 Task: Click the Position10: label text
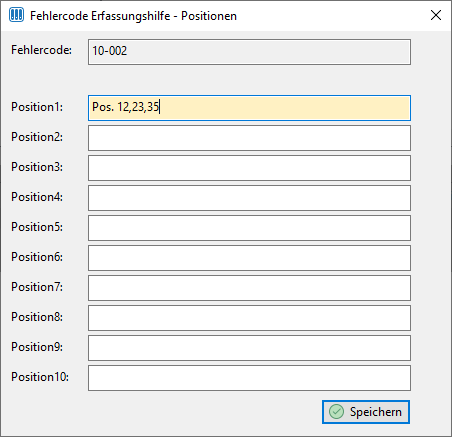pyautogui.click(x=40, y=377)
